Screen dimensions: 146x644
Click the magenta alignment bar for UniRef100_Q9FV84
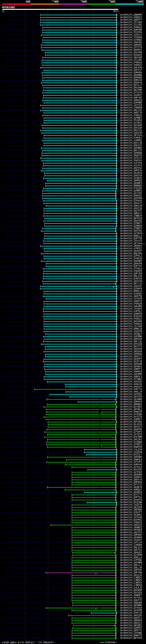[x=81, y=572]
